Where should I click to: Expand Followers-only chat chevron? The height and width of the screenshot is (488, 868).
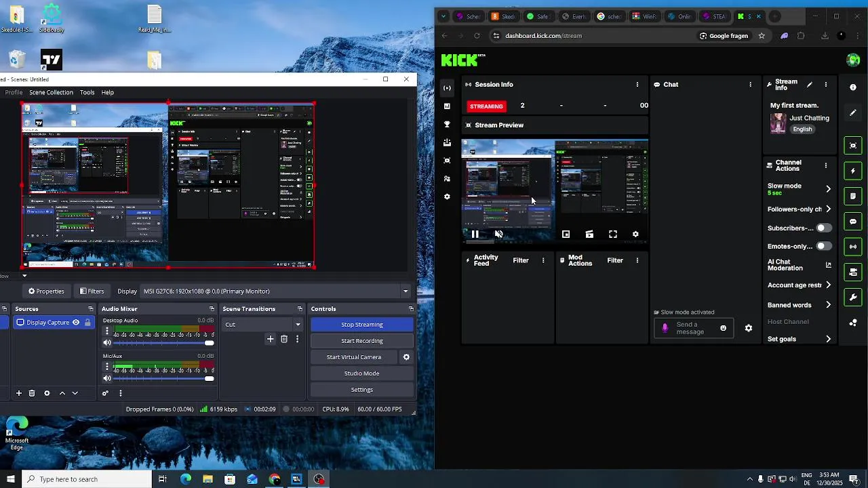click(x=828, y=209)
